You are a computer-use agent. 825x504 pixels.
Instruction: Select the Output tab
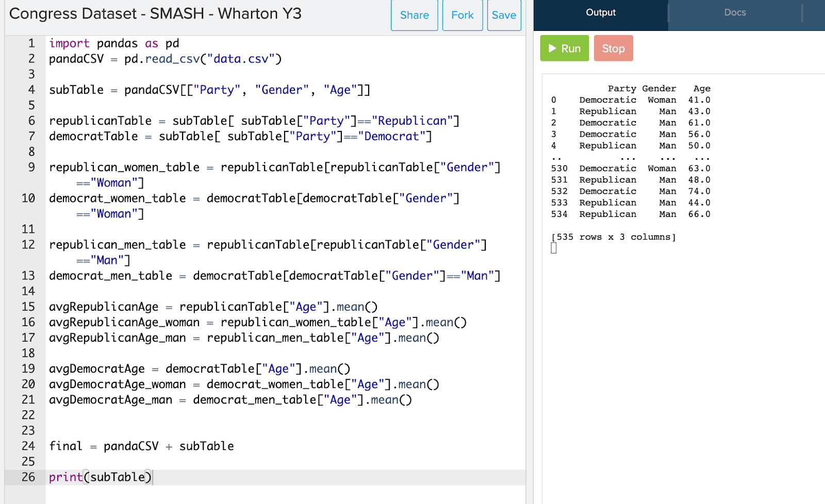(x=601, y=13)
